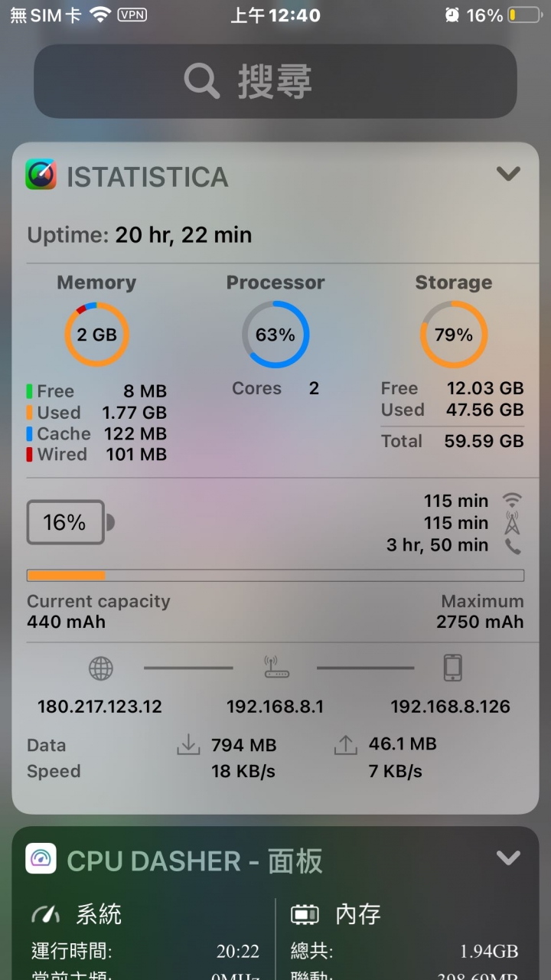Collapse the ISTATISTICA widget chevron
Screen dimensions: 551x980
click(508, 174)
